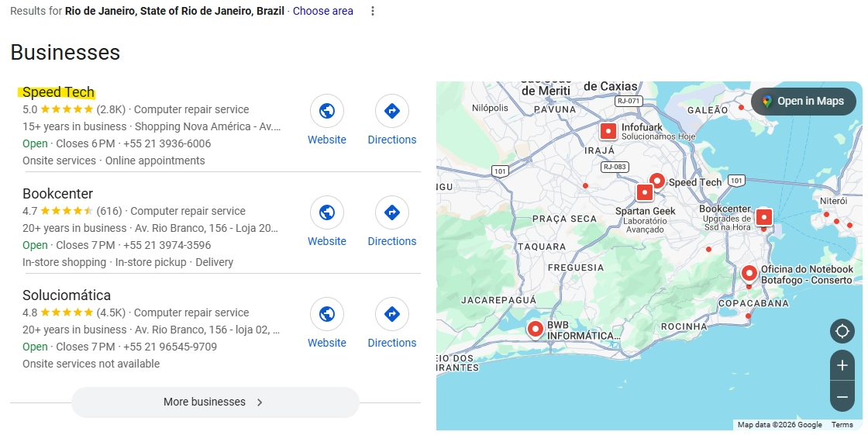Select the Bookcenter map pin
The width and height of the screenshot is (868, 442).
[764, 216]
